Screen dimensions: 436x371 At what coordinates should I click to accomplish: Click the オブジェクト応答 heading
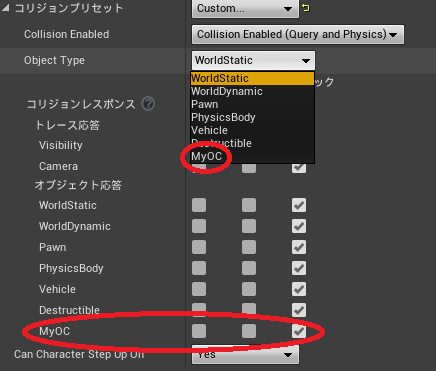pyautogui.click(x=78, y=185)
